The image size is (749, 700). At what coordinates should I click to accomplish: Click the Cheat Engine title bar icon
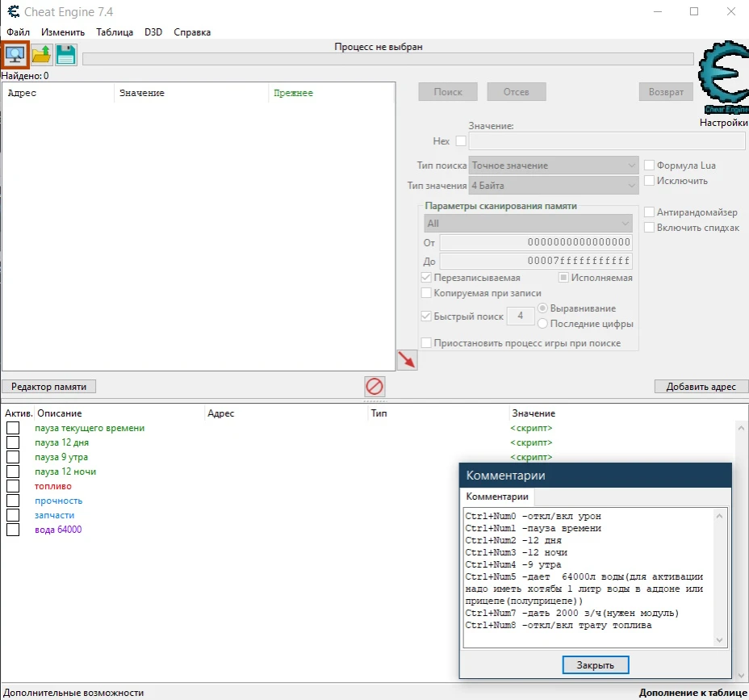(13, 12)
